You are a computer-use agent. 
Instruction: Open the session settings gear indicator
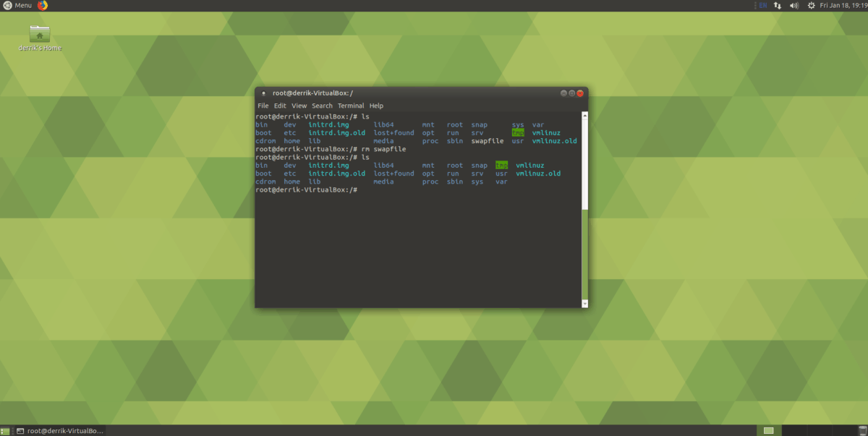(811, 5)
